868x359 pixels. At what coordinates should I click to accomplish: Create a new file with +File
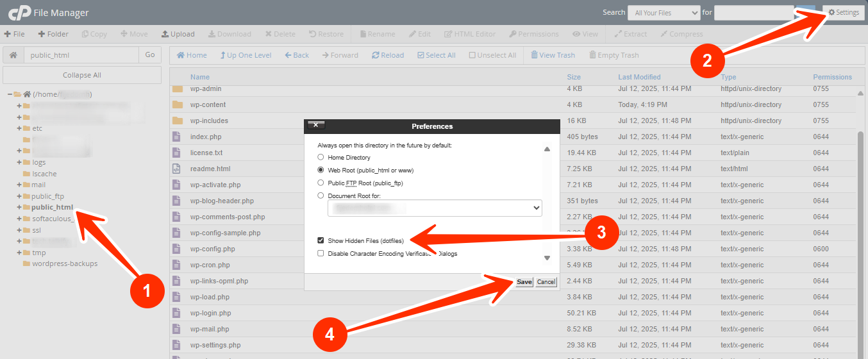pyautogui.click(x=15, y=34)
